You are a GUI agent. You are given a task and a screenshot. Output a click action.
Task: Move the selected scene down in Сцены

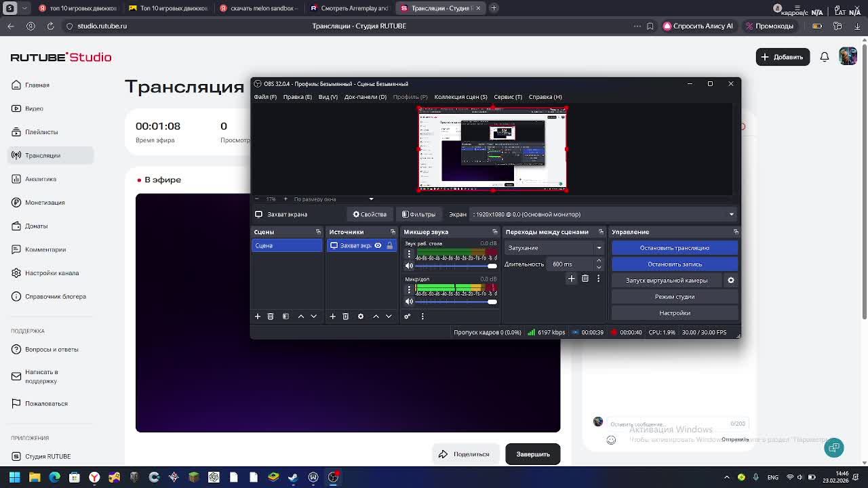(313, 317)
